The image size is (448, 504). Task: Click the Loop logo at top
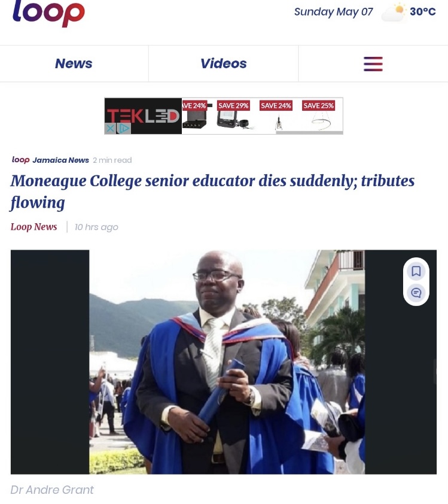(48, 13)
